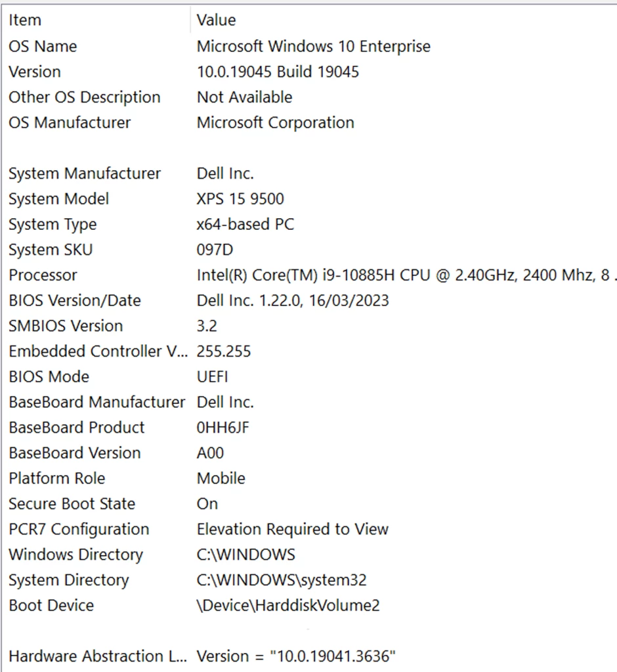Select the Secure Boot State row

point(309,504)
